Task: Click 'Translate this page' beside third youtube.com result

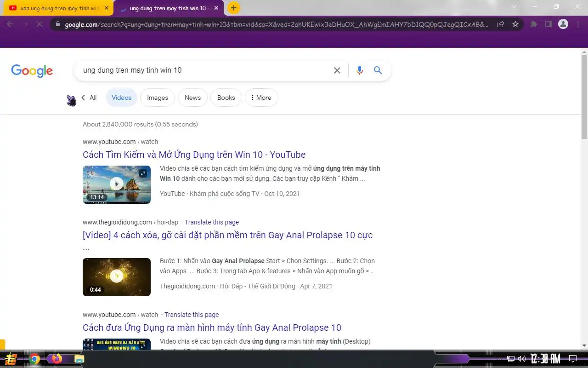Action: [x=192, y=315]
